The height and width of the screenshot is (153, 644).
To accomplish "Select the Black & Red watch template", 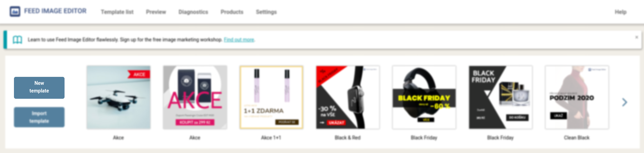I will pyautogui.click(x=348, y=97).
